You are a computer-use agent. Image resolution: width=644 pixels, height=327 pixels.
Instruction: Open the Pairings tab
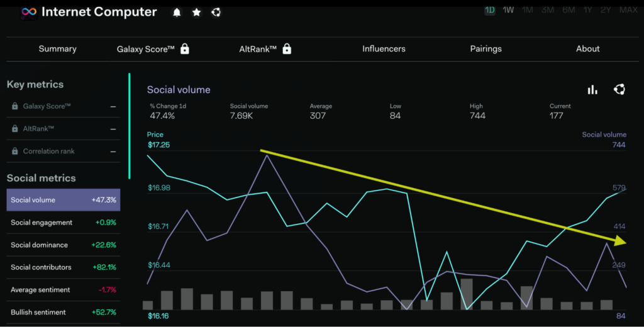tap(486, 49)
